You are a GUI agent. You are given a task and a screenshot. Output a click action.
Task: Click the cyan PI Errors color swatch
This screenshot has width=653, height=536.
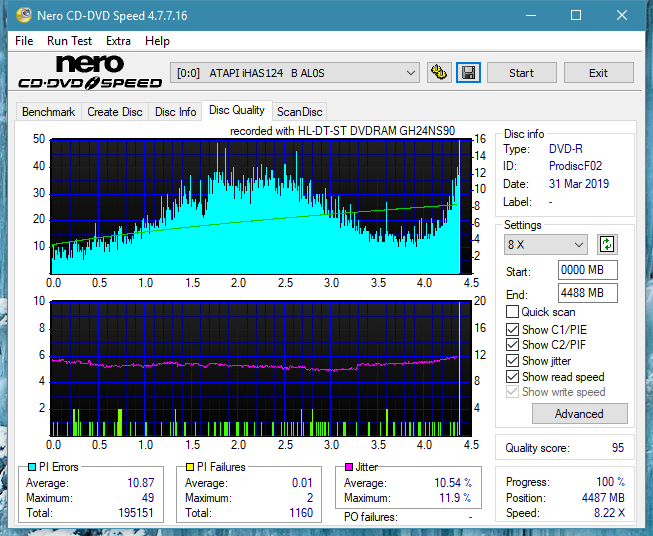pos(31,467)
